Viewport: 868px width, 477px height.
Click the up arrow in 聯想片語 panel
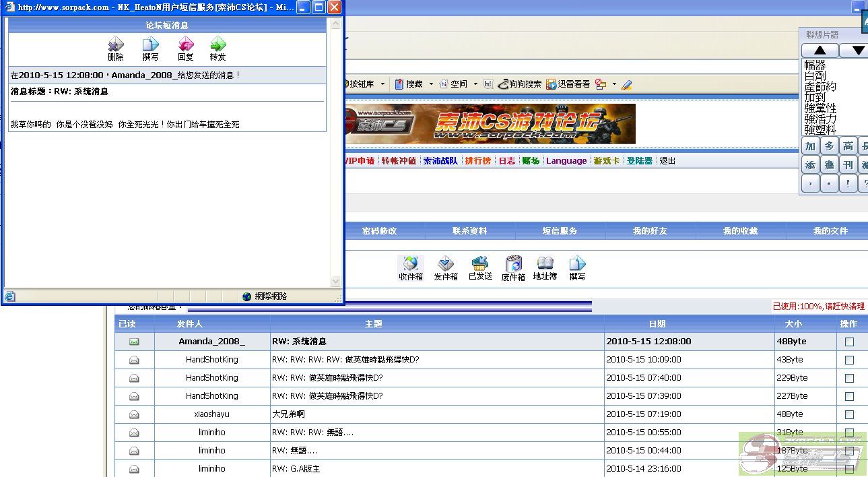pyautogui.click(x=820, y=51)
